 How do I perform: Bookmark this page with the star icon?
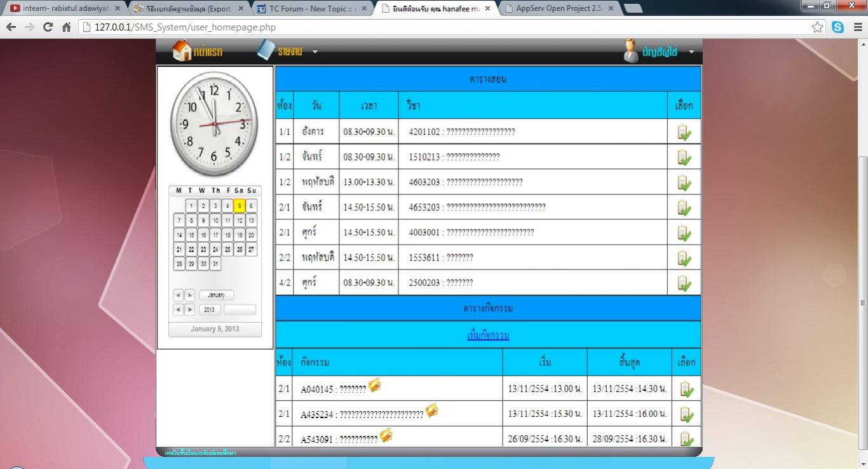pos(818,27)
